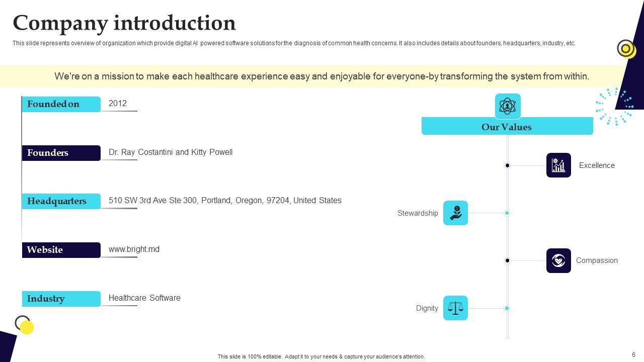
Task: Click the yellow concentric circle decoration
Action: pyautogui.click(x=626, y=49)
